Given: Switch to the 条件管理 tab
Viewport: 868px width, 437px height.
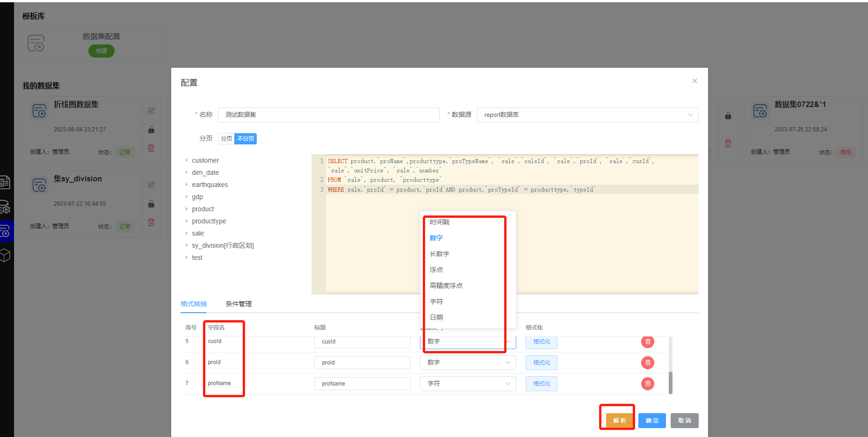Looking at the screenshot, I should (239, 304).
